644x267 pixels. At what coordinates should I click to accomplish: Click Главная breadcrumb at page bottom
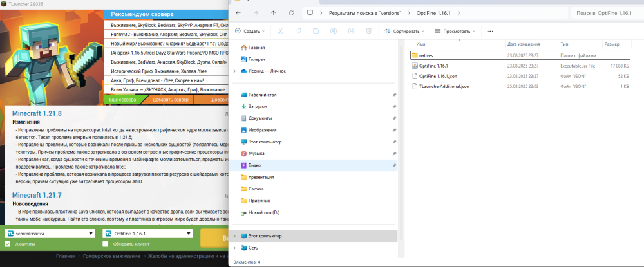click(65, 256)
